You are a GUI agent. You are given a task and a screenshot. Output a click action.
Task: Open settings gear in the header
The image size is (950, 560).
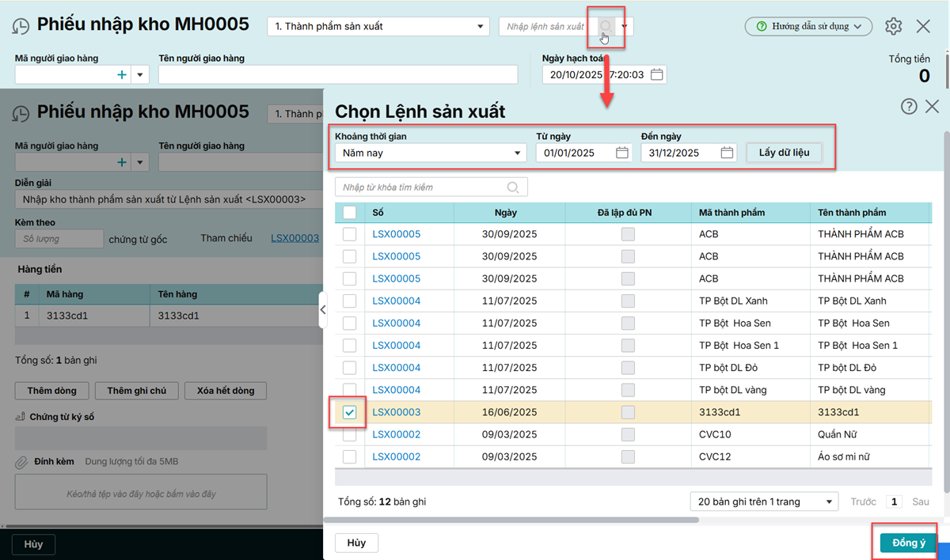click(893, 26)
